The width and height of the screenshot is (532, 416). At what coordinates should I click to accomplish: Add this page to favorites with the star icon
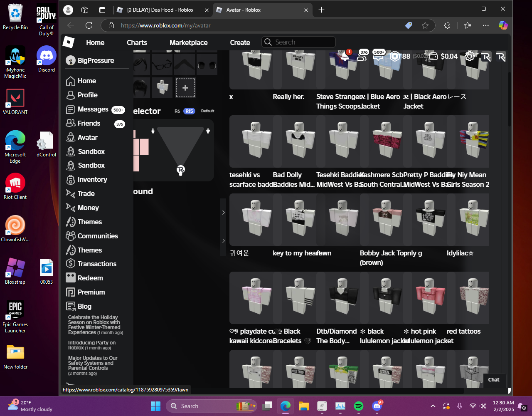point(425,25)
